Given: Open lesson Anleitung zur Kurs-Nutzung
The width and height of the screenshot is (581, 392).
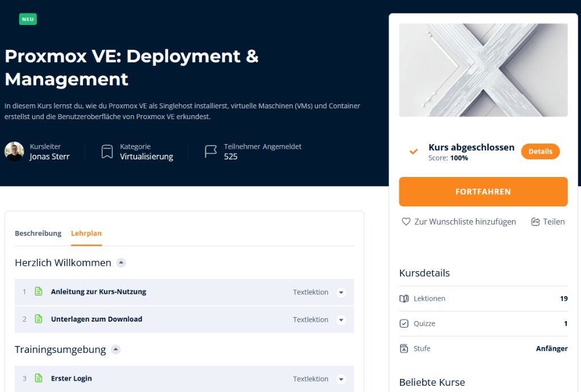Looking at the screenshot, I should [99, 292].
